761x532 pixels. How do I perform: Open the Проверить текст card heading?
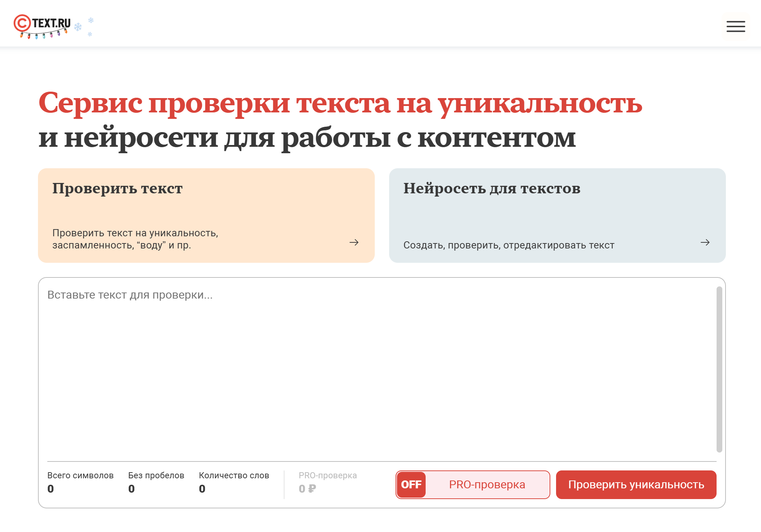(118, 188)
